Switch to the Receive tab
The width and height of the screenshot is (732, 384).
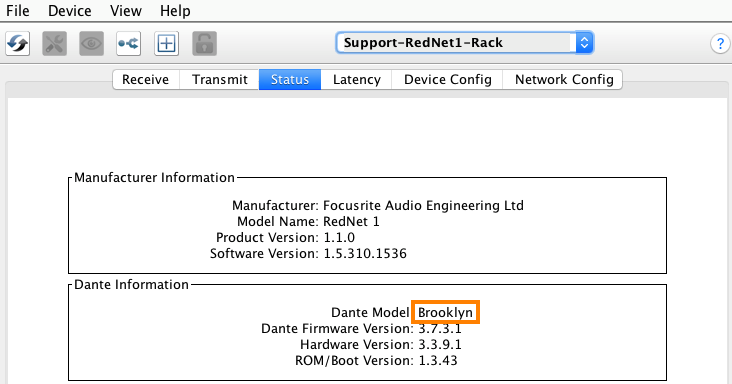146,79
